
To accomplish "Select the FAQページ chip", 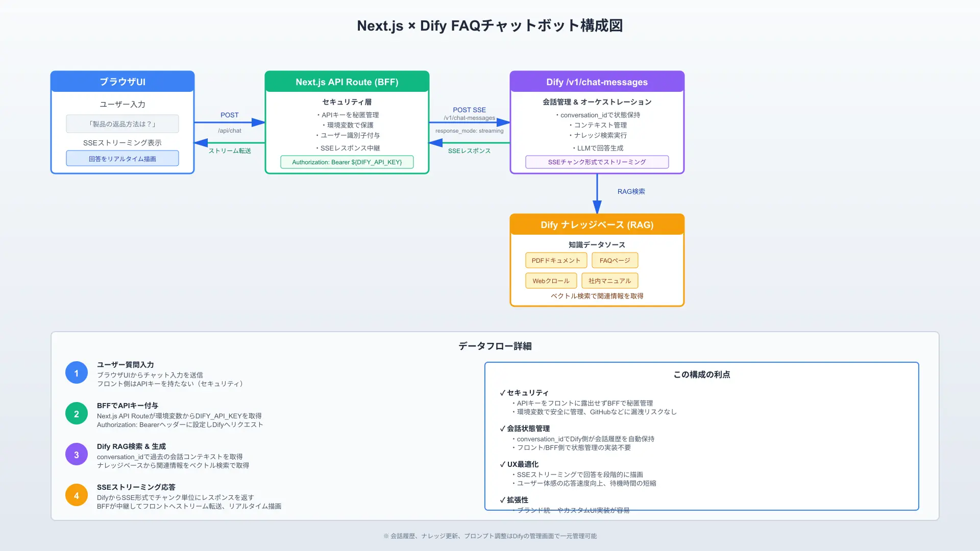I will [615, 260].
